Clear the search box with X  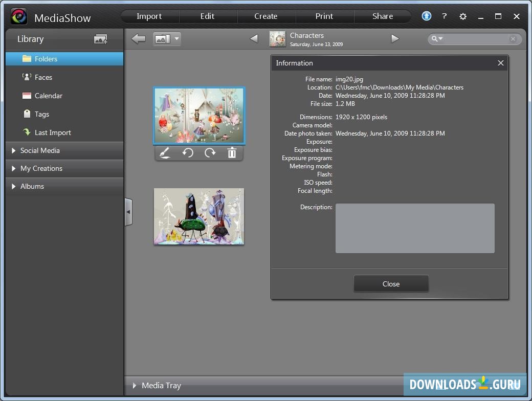coord(513,39)
